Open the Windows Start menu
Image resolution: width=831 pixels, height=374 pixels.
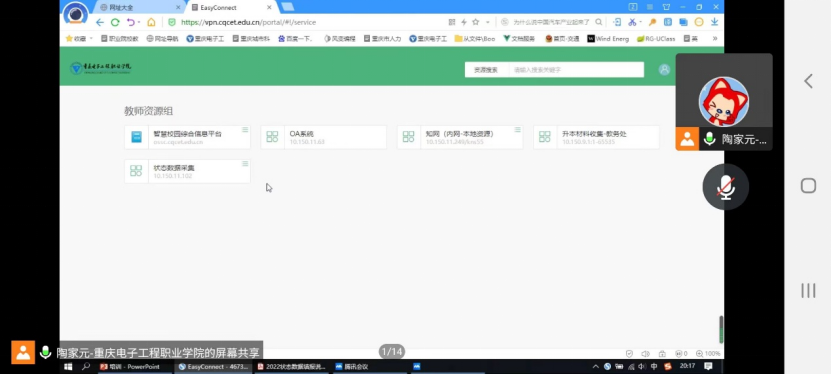[68, 367]
